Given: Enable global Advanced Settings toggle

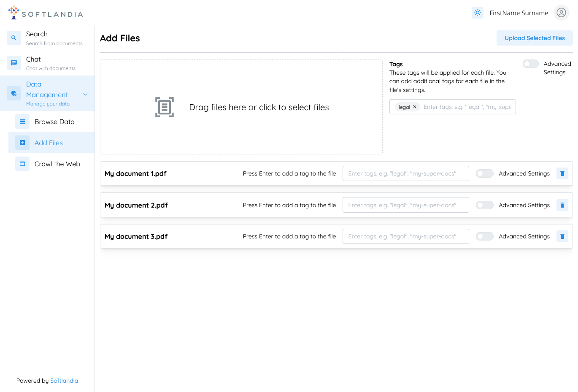Looking at the screenshot, I should (530, 63).
